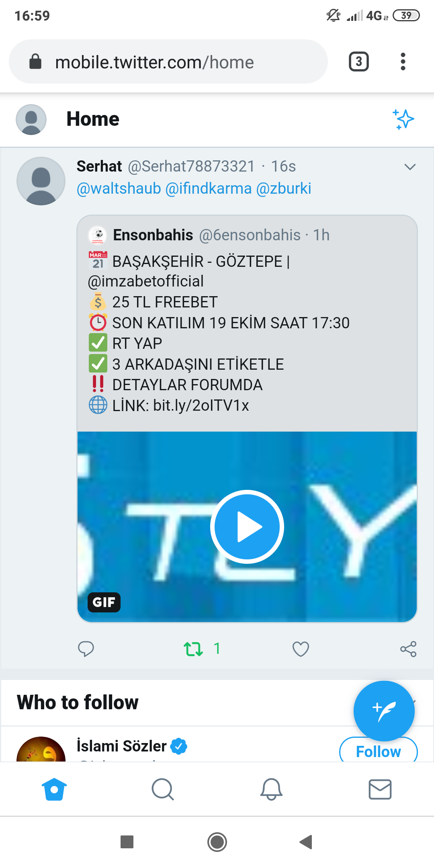Open the browser tab switcher showing 3

tap(359, 62)
